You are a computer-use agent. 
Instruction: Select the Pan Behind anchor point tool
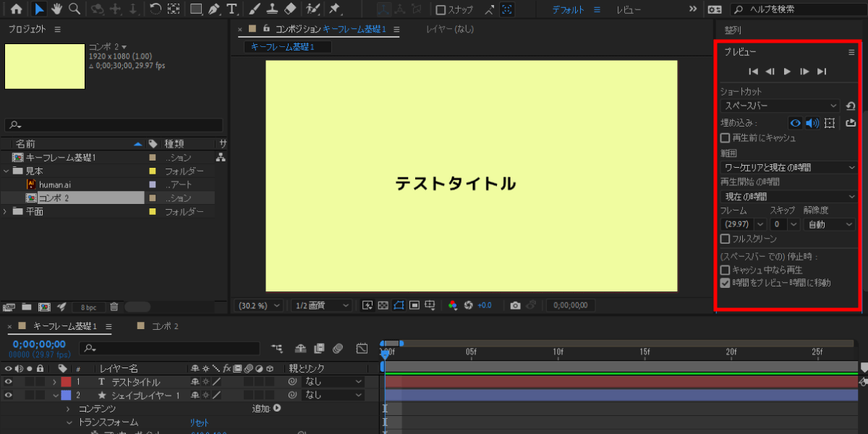click(174, 9)
